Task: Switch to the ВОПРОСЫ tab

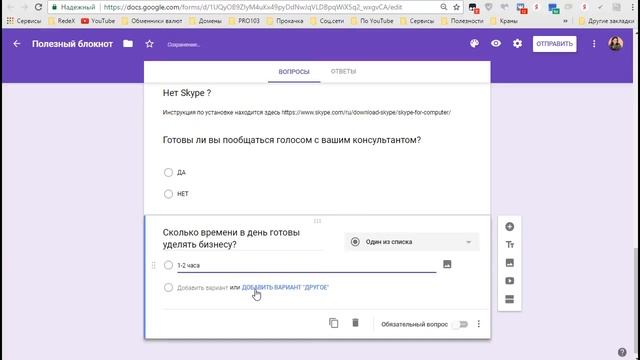Action: (x=294, y=72)
